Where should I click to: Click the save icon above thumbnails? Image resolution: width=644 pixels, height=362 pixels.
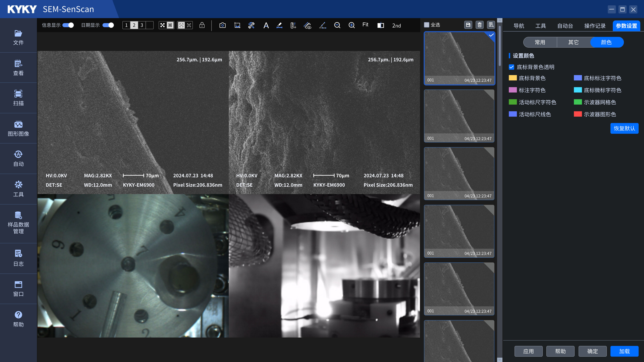point(468,25)
